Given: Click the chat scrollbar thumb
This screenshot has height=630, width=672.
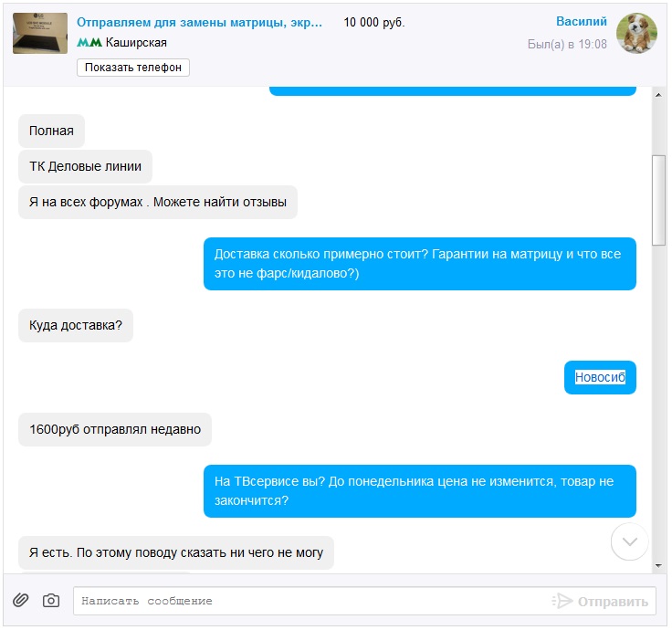Looking at the screenshot, I should pos(658,200).
